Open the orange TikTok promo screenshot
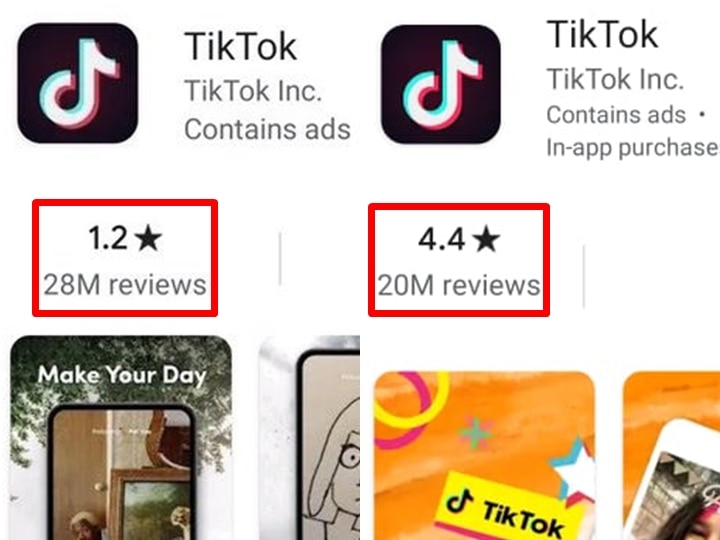 coord(484,456)
